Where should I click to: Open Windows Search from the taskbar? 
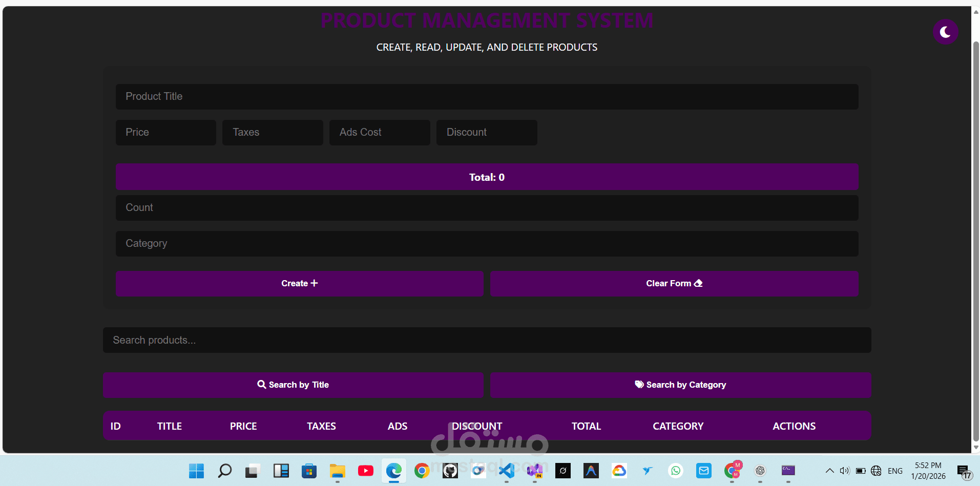224,471
